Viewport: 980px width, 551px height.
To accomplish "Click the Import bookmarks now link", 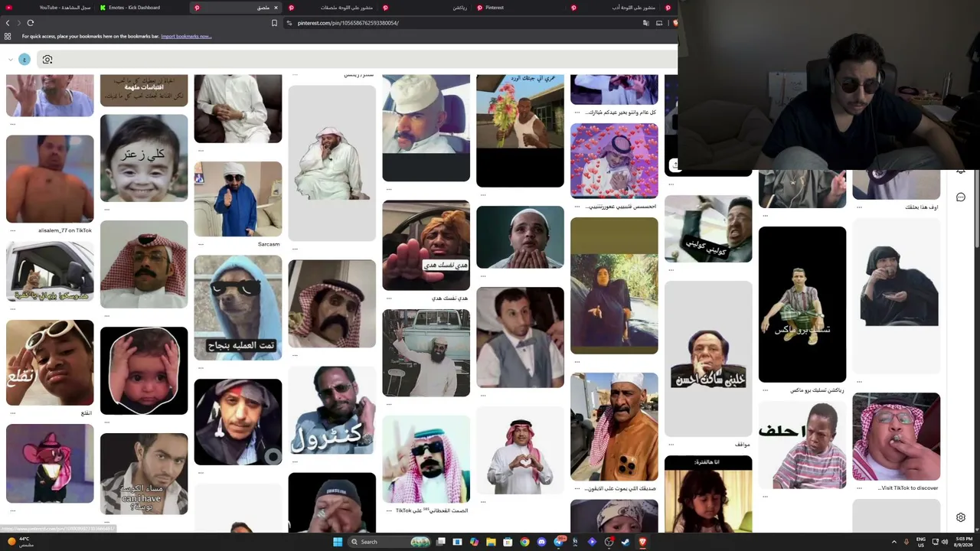I will coord(186,36).
